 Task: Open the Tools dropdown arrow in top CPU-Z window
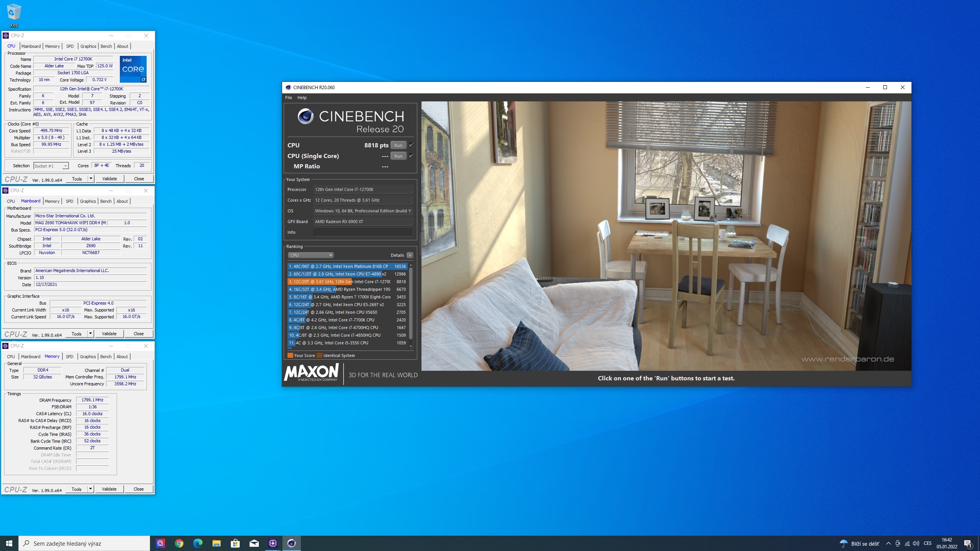(x=91, y=179)
